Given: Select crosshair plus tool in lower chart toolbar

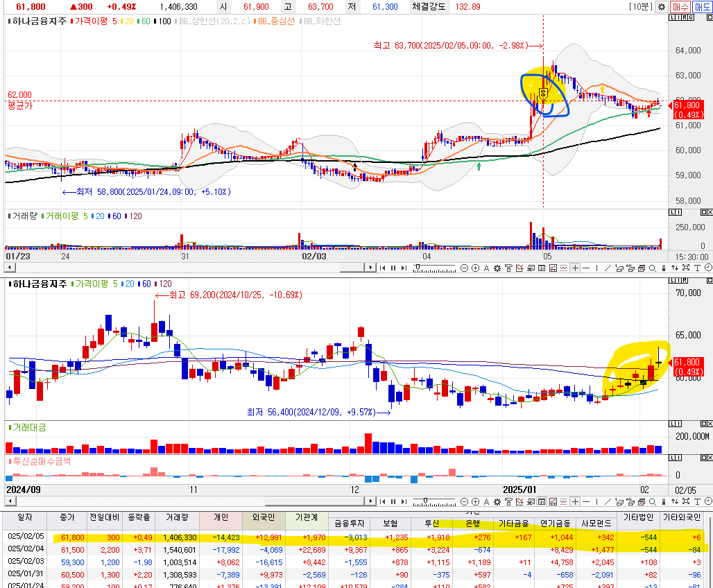Looking at the screenshot, I should pyautogui.click(x=575, y=501).
